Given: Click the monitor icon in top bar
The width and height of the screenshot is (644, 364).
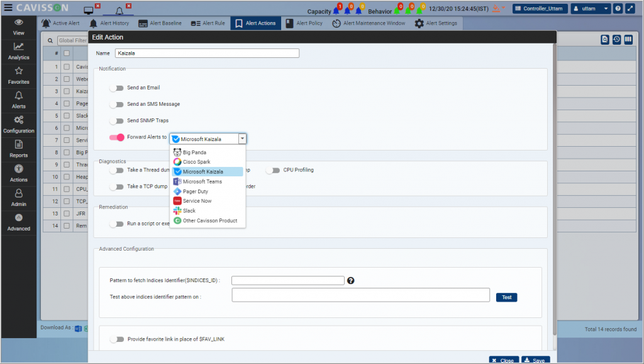Looking at the screenshot, I should (88, 10).
